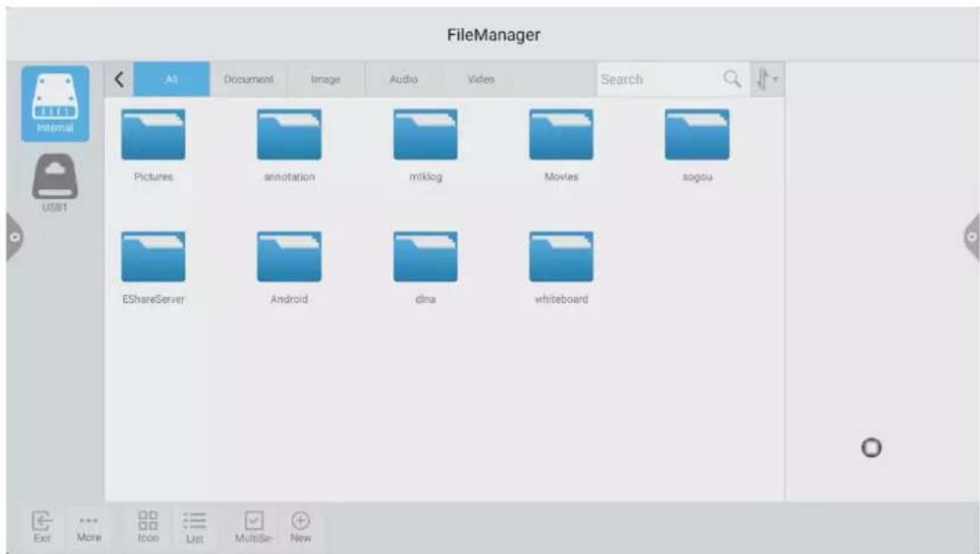Switch to the Audio tab
Viewport: 980px width, 554px height.
coord(403,79)
